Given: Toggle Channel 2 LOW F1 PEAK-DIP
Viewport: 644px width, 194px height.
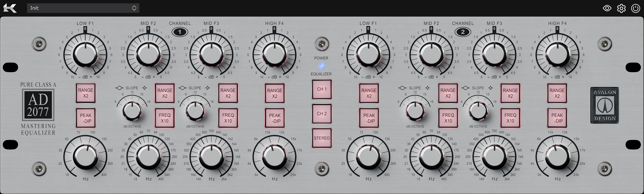Looking at the screenshot, I should pyautogui.click(x=369, y=118).
